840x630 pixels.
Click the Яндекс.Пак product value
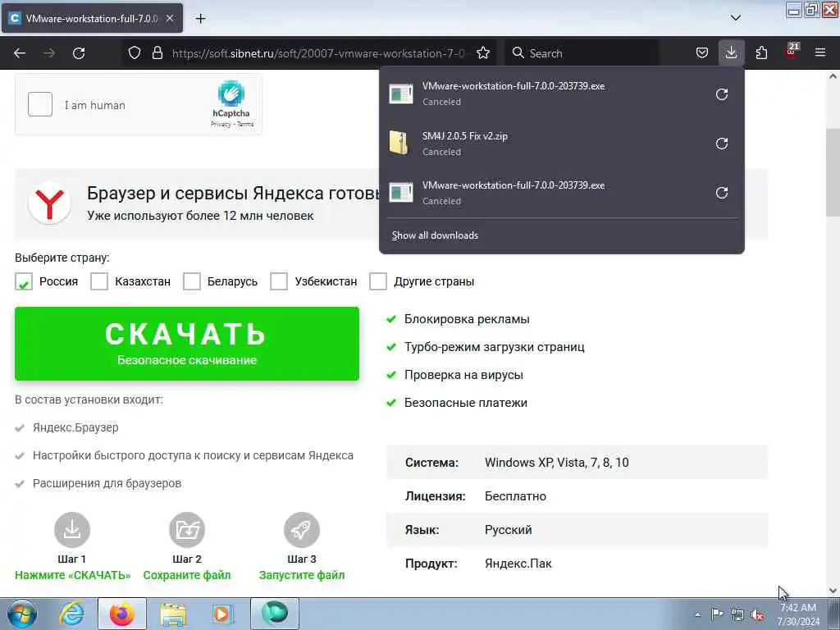coord(518,564)
